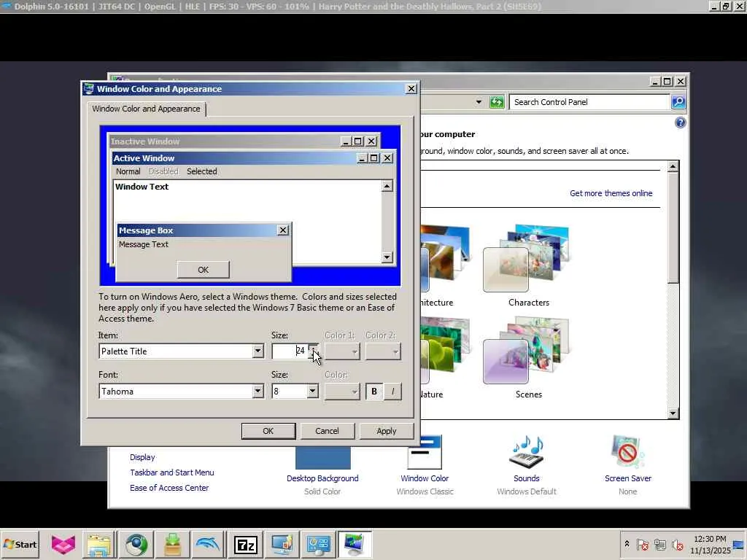Select the active Personalization taskbar icon
Screen dimensions: 747x560
click(x=355, y=544)
